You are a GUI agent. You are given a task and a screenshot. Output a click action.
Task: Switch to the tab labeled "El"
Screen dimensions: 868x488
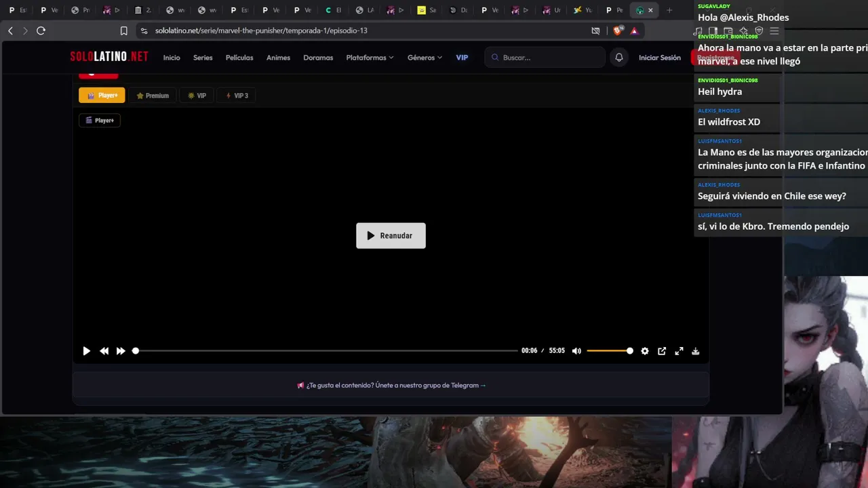(x=333, y=10)
